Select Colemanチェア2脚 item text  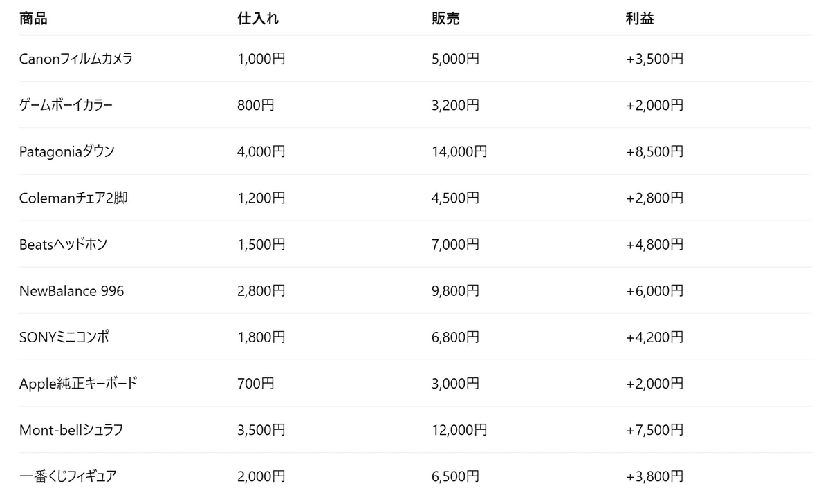[73, 198]
